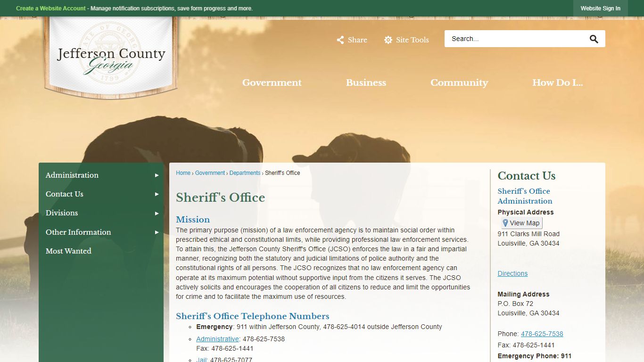Expand the Divisions sidebar arrow
Image resolution: width=644 pixels, height=362 pixels.
pos(157,213)
